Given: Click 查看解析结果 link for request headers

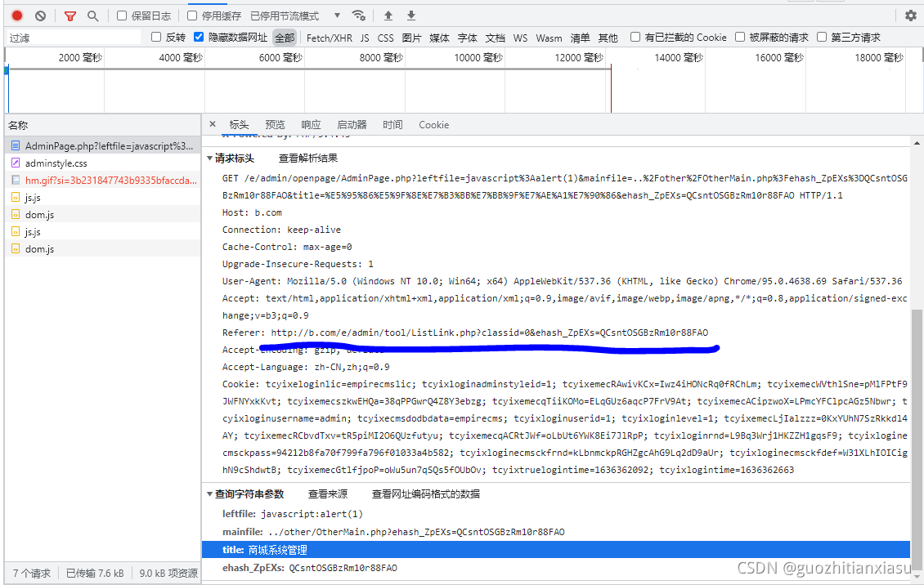Looking at the screenshot, I should [308, 159].
